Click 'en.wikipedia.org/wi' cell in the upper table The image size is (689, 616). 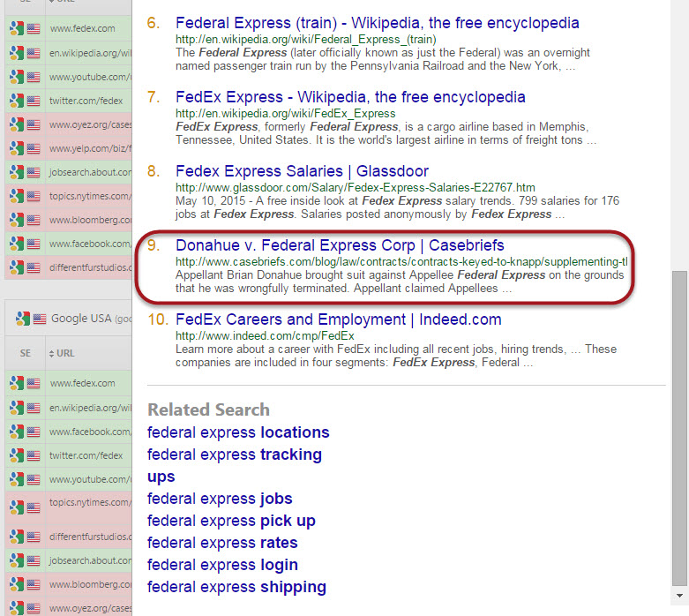click(x=90, y=53)
